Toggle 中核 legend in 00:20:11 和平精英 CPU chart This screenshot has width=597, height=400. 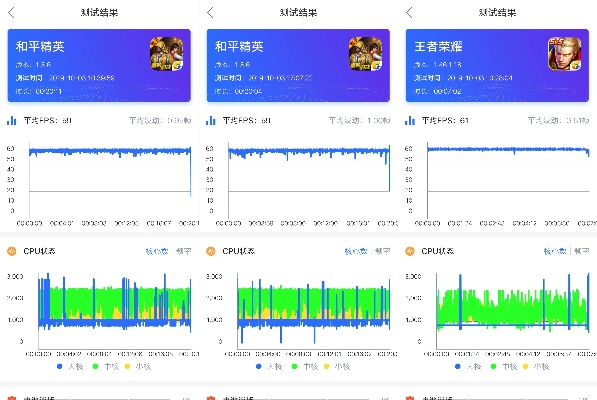click(105, 367)
